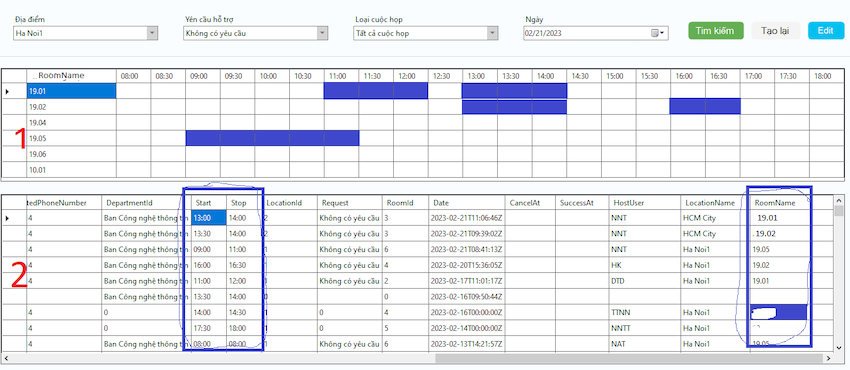Click the left arrow of the horizontal scrollbar

[x=7, y=359]
